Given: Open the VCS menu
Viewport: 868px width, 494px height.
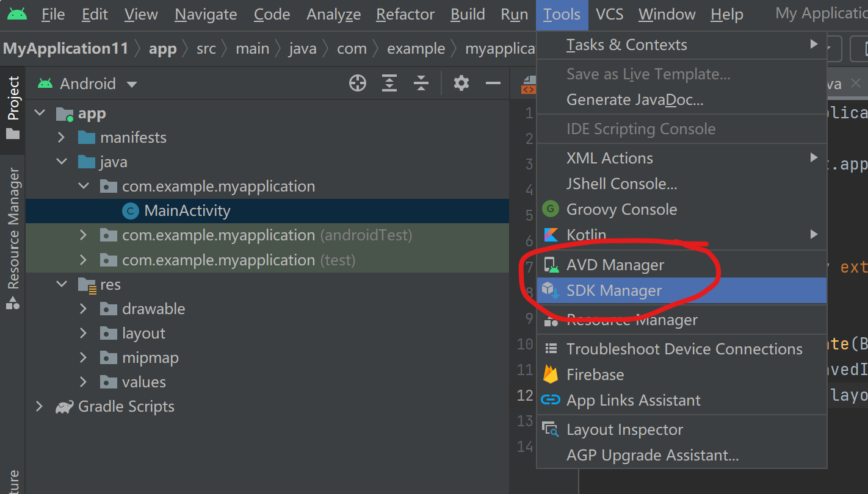Looking at the screenshot, I should pyautogui.click(x=611, y=15).
